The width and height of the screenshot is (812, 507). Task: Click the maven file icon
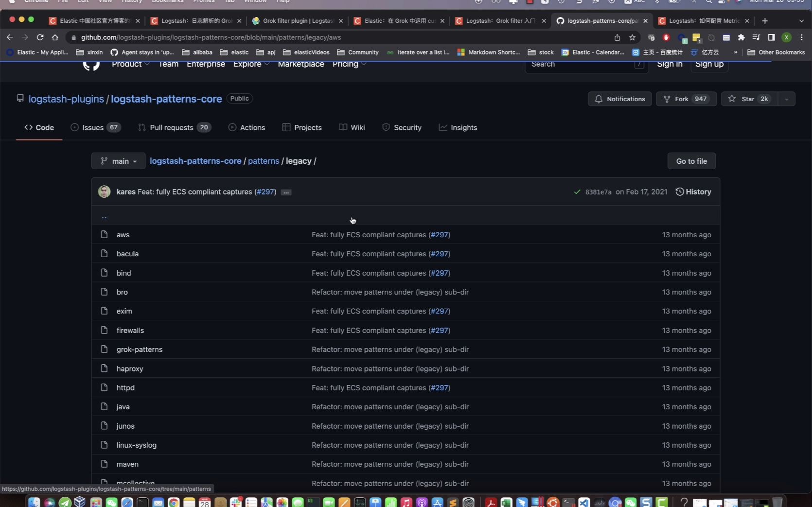104,464
